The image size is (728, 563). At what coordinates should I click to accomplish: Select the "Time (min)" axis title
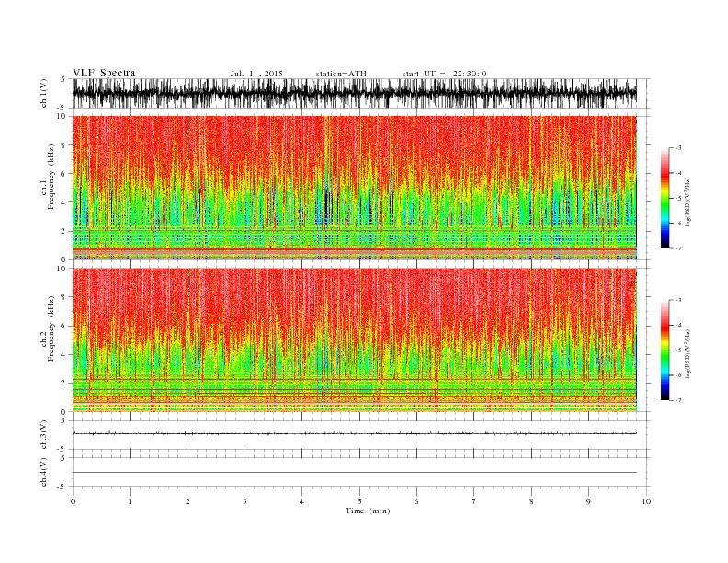click(x=368, y=511)
